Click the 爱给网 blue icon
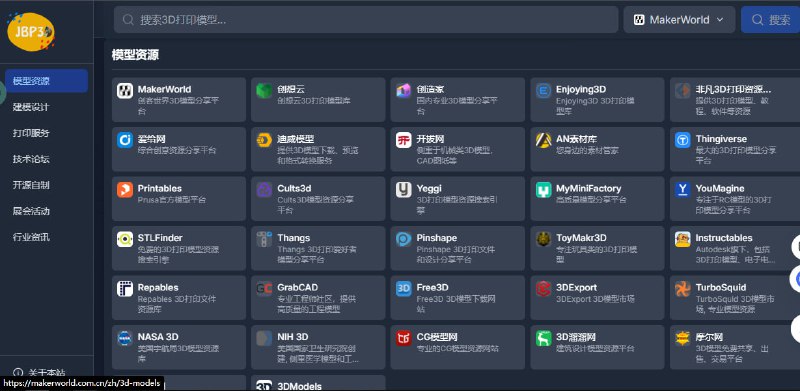This screenshot has height=391, width=800. click(x=124, y=140)
